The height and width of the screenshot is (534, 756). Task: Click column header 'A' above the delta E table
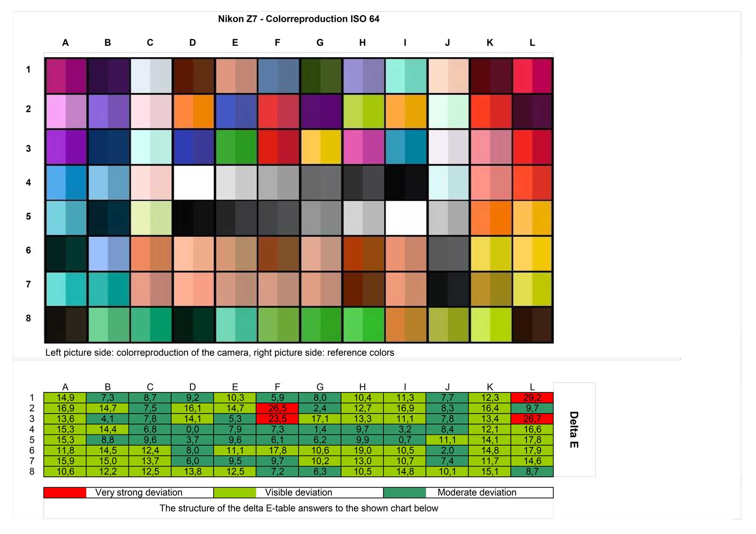[x=65, y=387]
